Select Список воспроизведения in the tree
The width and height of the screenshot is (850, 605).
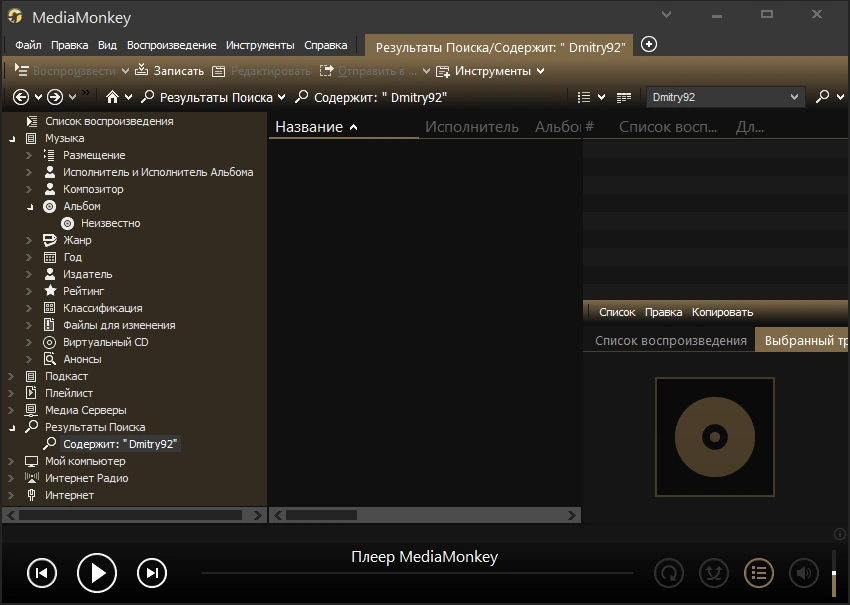click(109, 121)
